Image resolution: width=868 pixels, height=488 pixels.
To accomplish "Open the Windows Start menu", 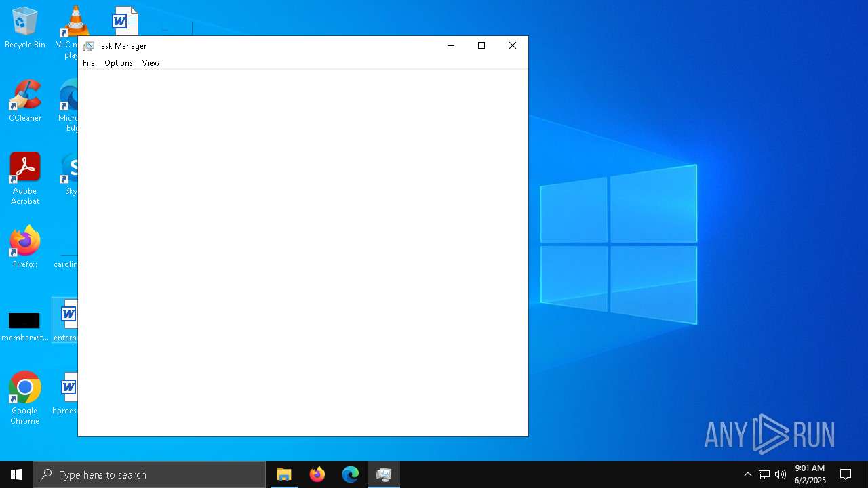I will click(16, 474).
